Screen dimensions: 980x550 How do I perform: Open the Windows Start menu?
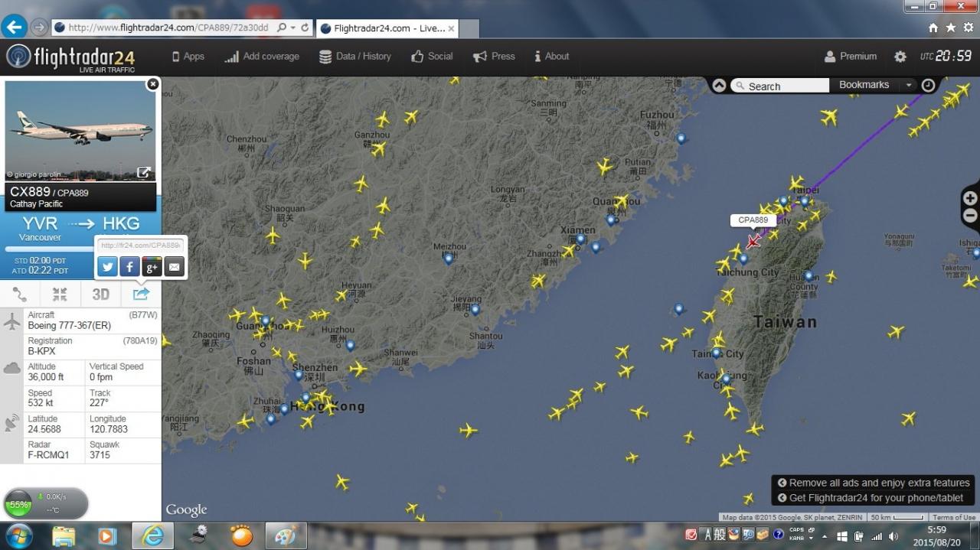(18, 535)
